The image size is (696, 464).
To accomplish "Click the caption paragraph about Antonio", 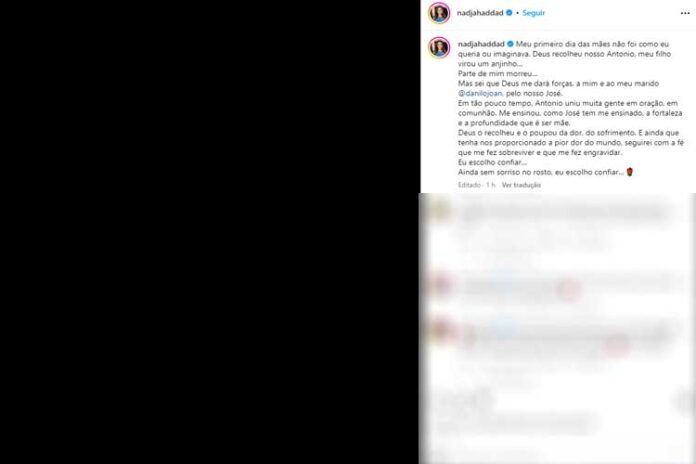I will [570, 113].
